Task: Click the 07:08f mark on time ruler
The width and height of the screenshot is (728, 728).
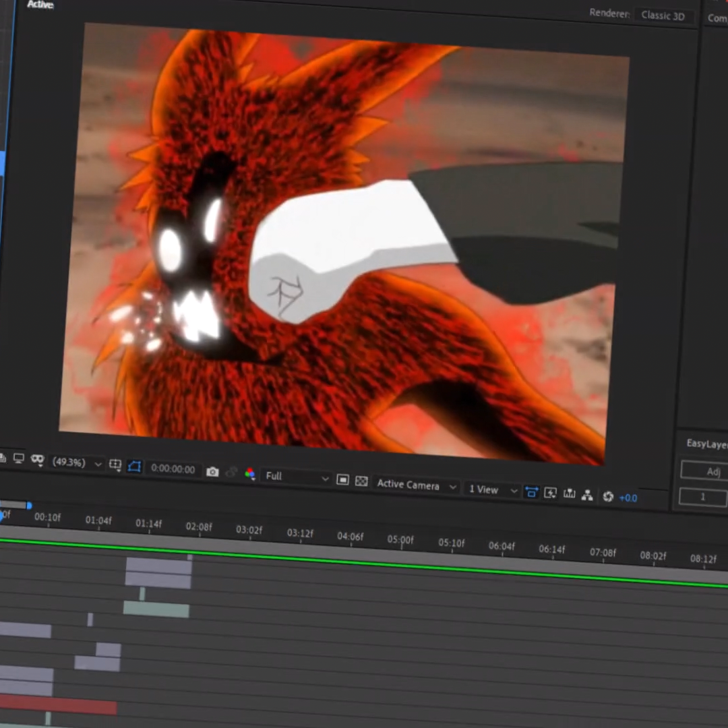Action: 603,553
